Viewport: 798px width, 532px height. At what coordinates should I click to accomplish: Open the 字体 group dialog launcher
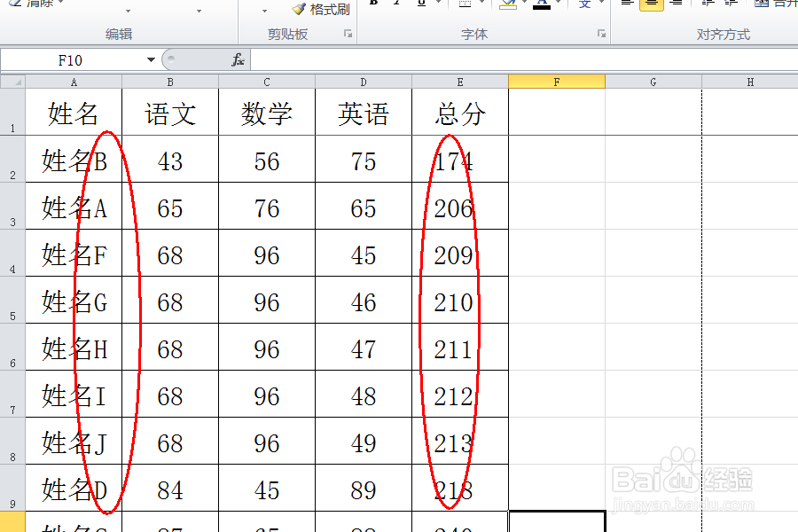(602, 33)
